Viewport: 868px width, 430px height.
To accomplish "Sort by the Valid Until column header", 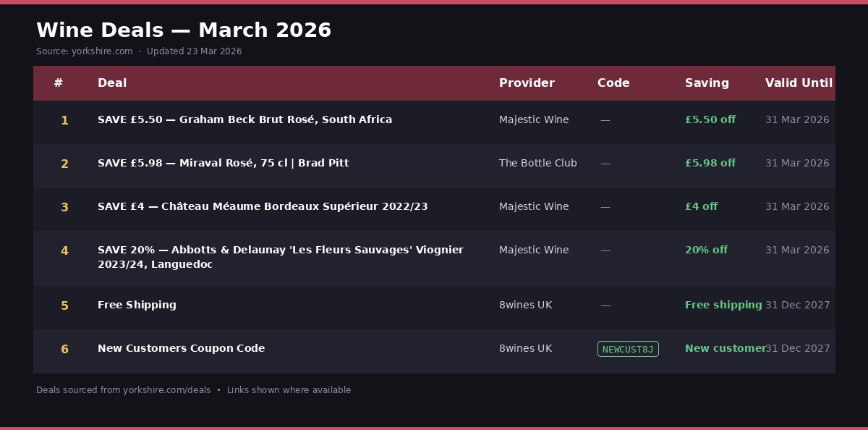I will pyautogui.click(x=799, y=83).
